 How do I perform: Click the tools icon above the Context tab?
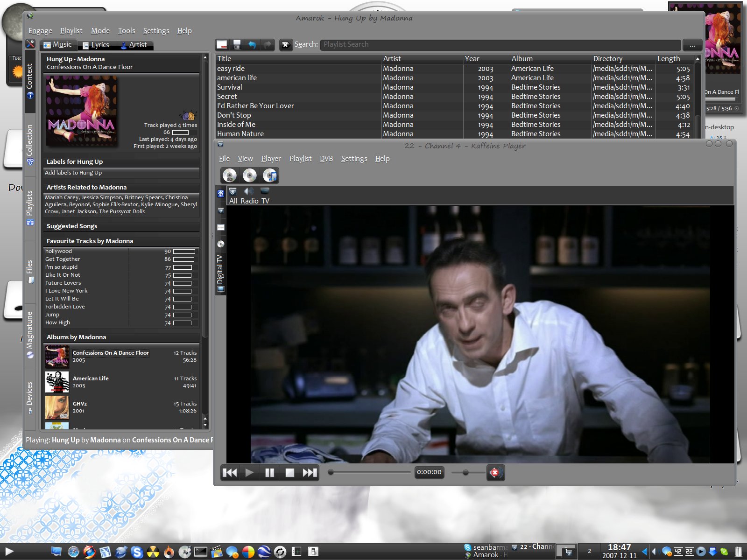coord(30,44)
